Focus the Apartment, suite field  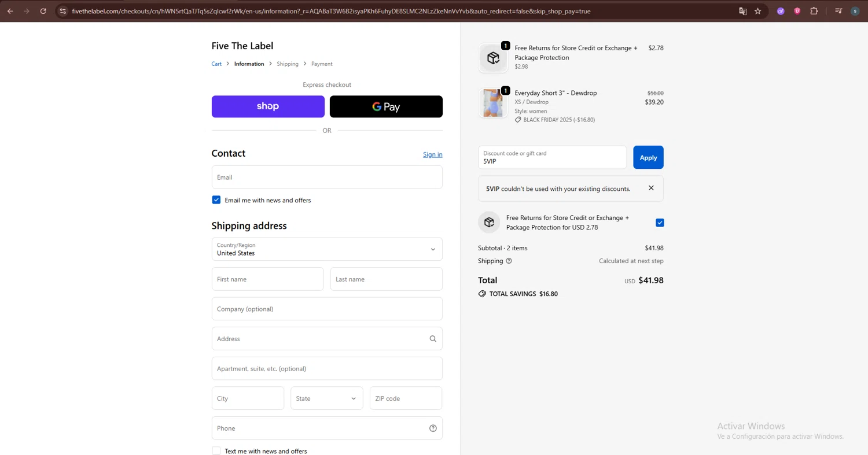pos(327,368)
